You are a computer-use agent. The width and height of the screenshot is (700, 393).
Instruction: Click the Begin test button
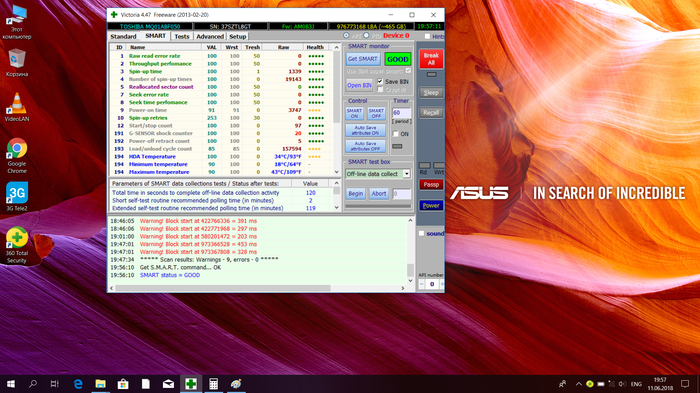click(x=356, y=193)
